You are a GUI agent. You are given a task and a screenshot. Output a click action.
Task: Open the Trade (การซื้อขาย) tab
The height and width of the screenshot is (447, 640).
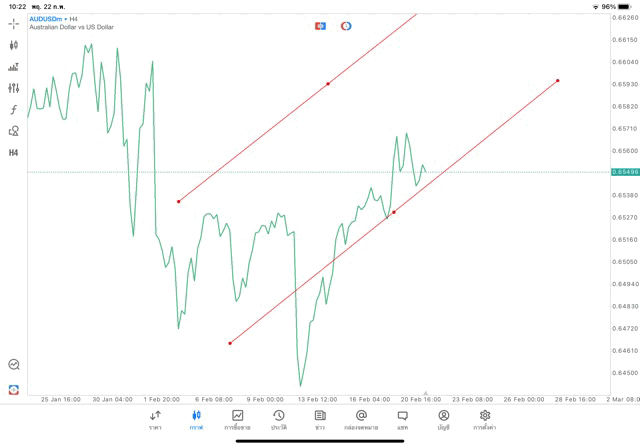click(238, 420)
